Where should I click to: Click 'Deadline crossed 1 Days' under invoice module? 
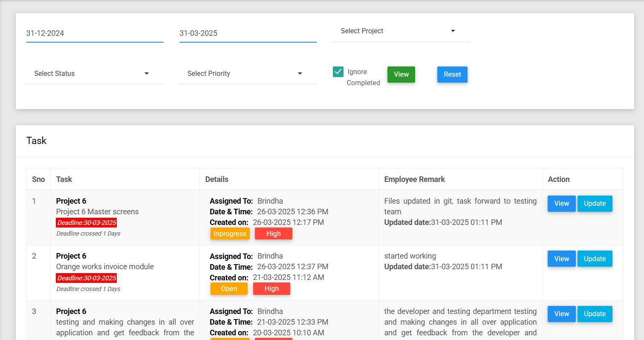pyautogui.click(x=88, y=289)
